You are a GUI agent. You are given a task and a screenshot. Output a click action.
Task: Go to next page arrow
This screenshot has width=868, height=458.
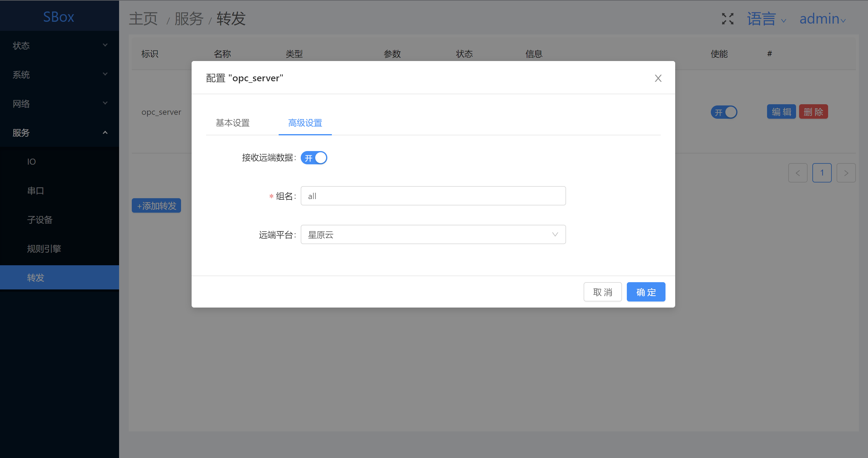coord(846,173)
